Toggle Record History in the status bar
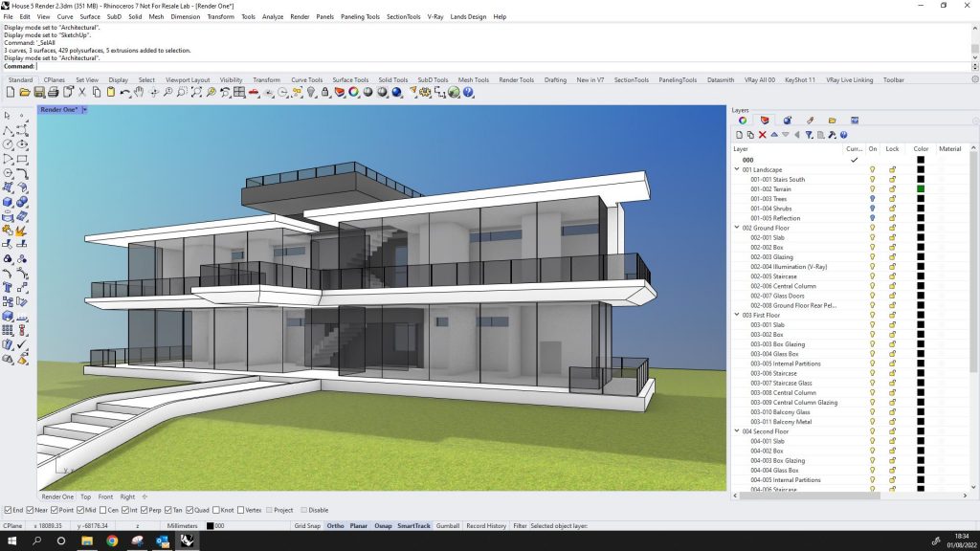Screen dimensions: 980x551 pyautogui.click(x=486, y=526)
